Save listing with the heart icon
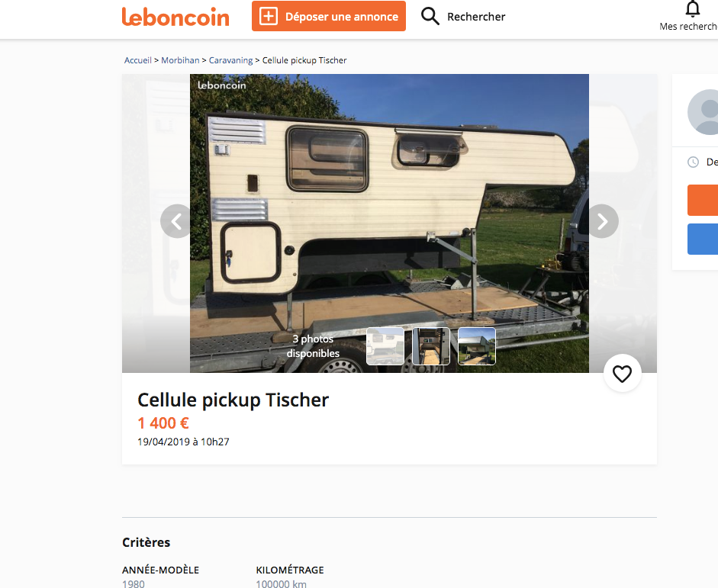Viewport: 718px width, 588px height. click(622, 374)
